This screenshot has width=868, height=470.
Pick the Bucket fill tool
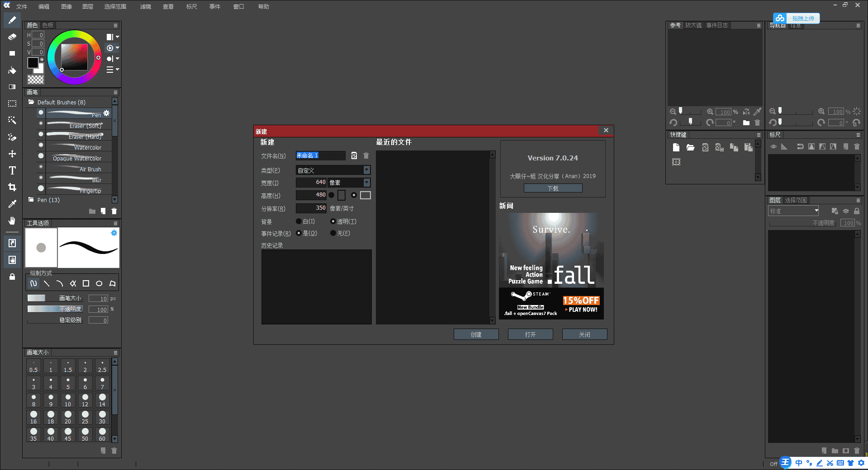[12, 70]
